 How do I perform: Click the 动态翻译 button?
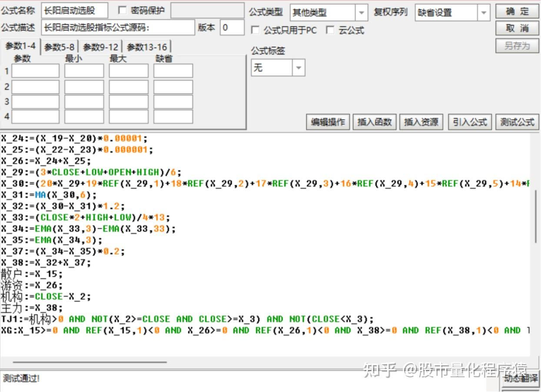(521, 379)
